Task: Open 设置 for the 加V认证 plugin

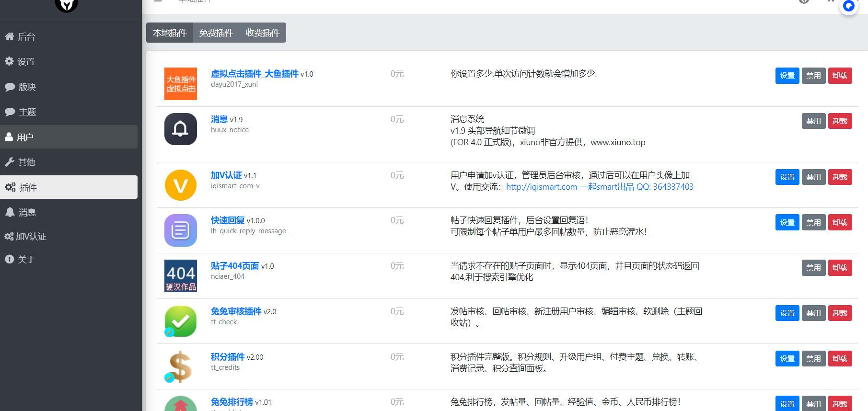Action: (x=787, y=177)
